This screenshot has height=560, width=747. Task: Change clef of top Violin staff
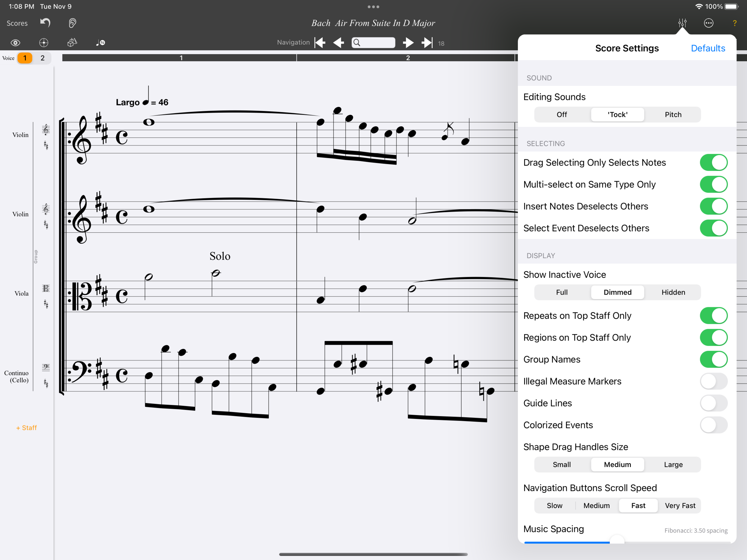click(46, 129)
